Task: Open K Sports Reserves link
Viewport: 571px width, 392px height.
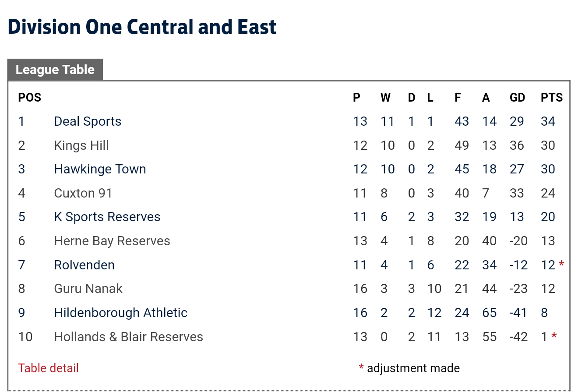Action: click(x=107, y=217)
